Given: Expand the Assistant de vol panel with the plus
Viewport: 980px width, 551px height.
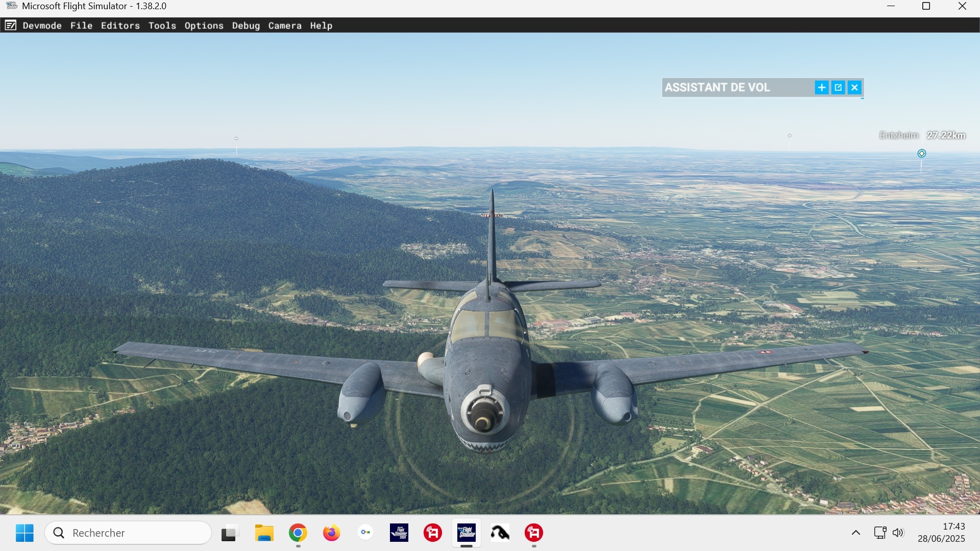Looking at the screenshot, I should (x=821, y=88).
